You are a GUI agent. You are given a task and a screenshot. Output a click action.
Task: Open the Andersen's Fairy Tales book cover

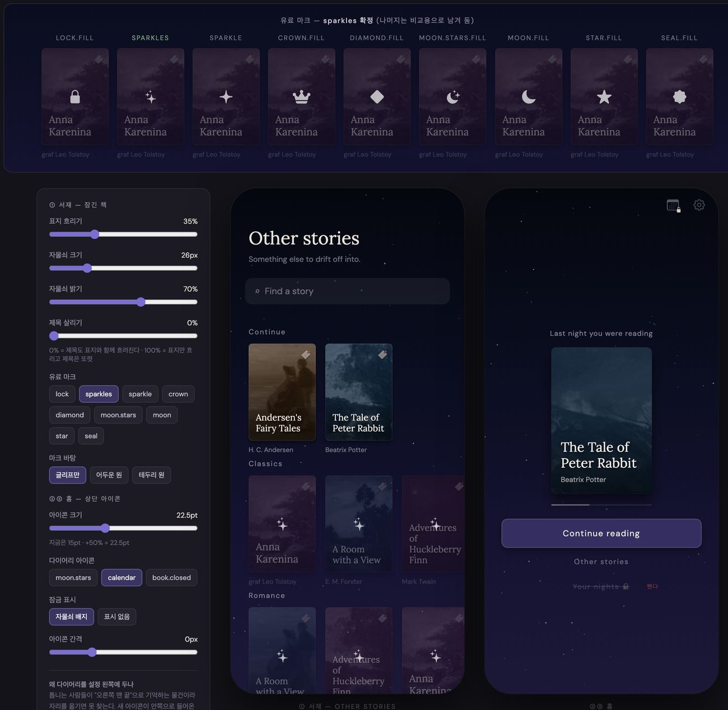(x=282, y=392)
